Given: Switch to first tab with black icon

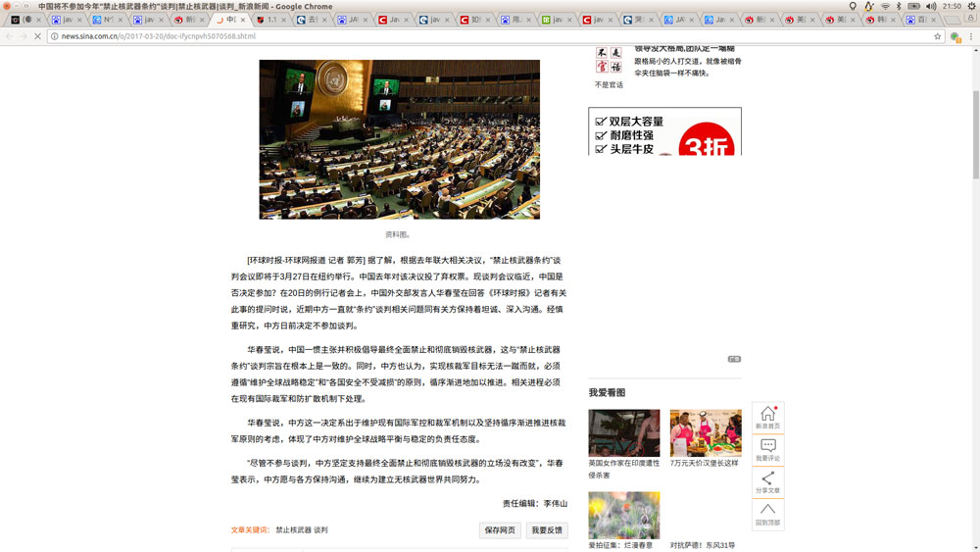Looking at the screenshot, I should [x=25, y=20].
